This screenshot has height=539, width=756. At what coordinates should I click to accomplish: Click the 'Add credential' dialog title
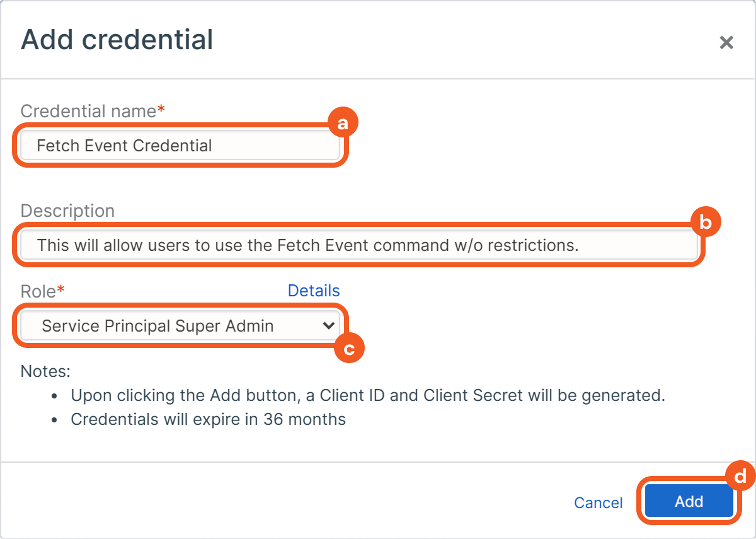pyautogui.click(x=117, y=40)
